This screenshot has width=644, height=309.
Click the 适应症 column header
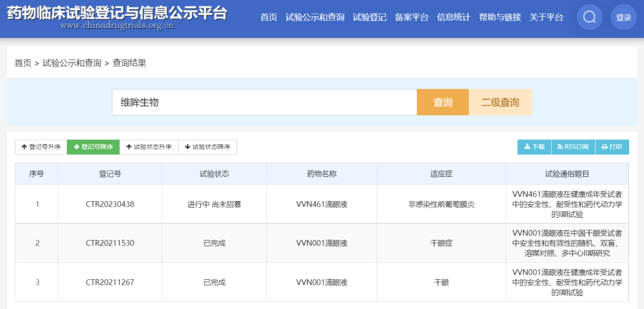[x=441, y=174]
